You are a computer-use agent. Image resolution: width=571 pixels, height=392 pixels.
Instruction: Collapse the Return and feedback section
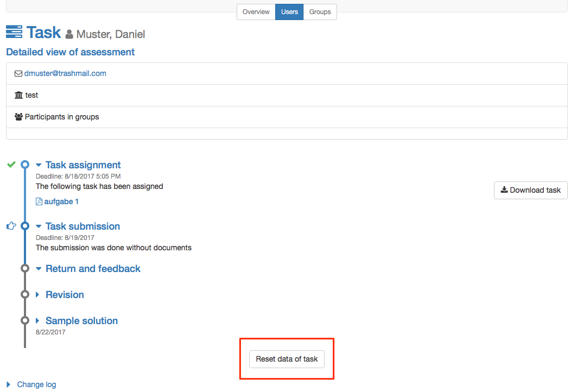(39, 269)
